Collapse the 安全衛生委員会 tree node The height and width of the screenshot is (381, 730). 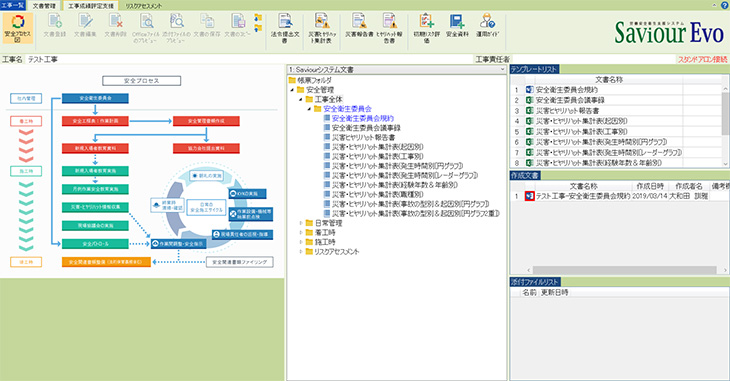click(309, 109)
